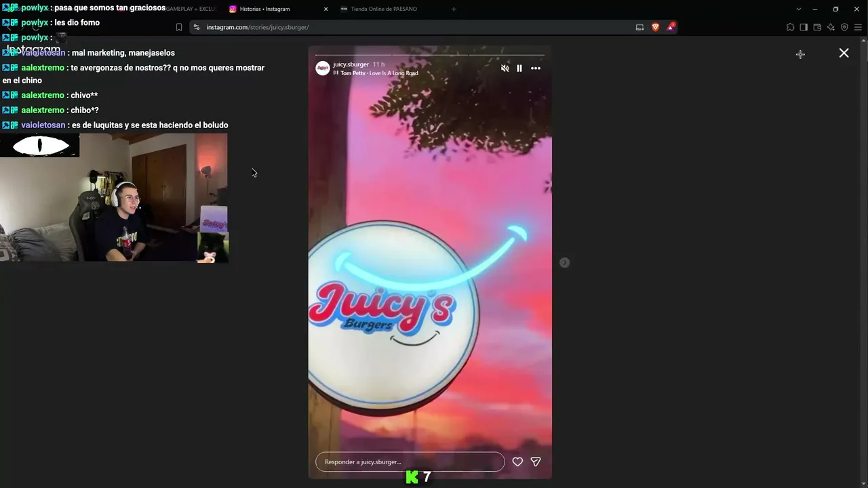Click the install app icon in the address bar
868x488 pixels.
[x=639, y=27]
